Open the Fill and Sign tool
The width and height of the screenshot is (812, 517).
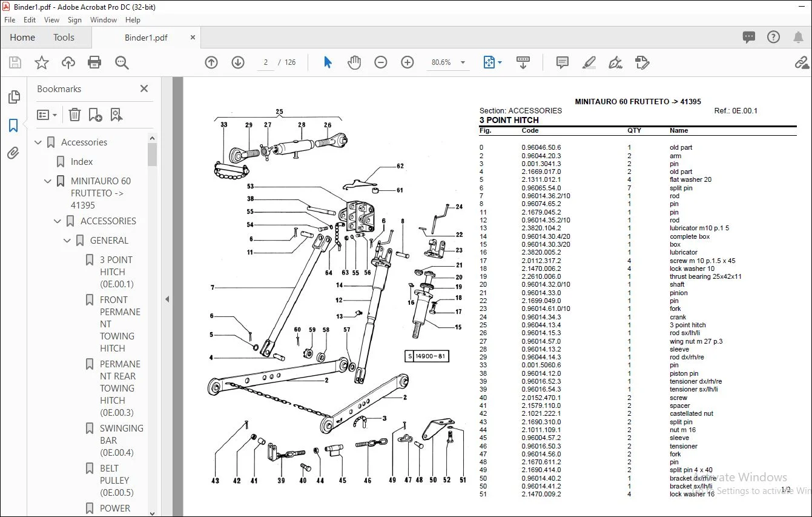tap(615, 62)
